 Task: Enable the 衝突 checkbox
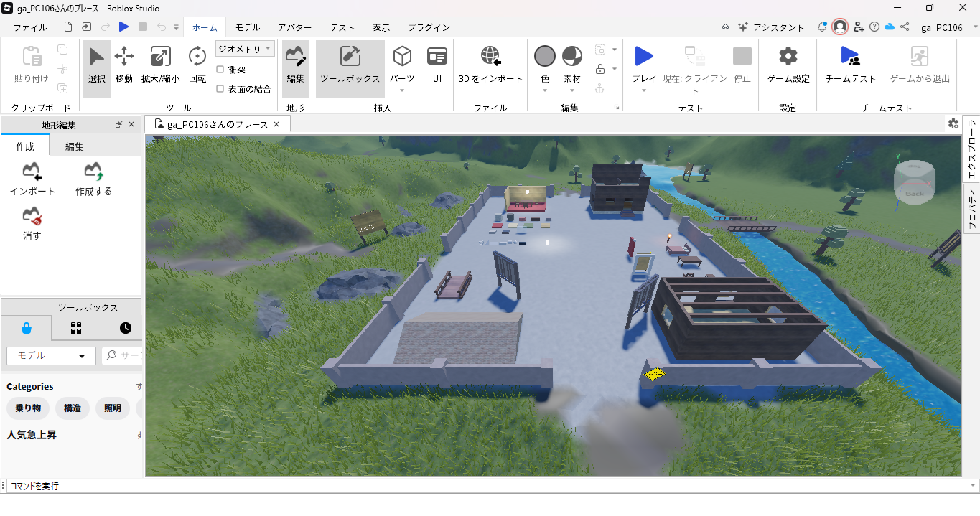pos(220,70)
